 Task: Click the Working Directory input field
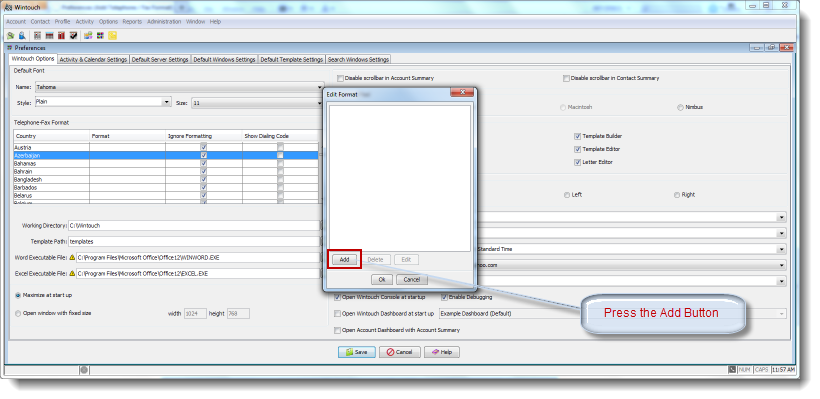click(x=194, y=226)
